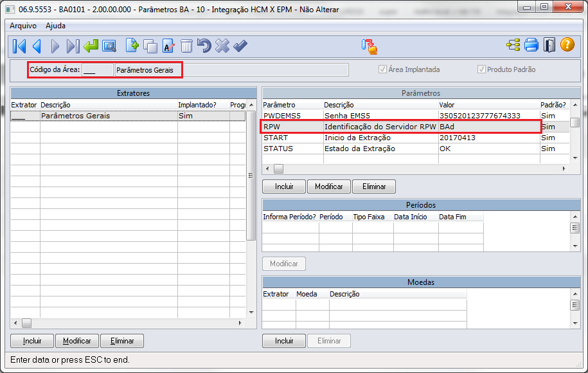Click the Código da Área input field

(x=98, y=70)
